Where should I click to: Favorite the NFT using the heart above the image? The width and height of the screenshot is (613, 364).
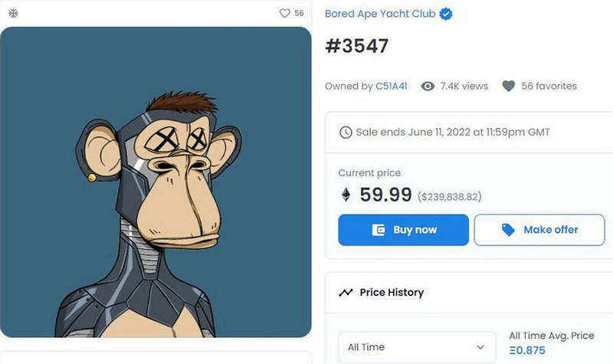click(284, 13)
